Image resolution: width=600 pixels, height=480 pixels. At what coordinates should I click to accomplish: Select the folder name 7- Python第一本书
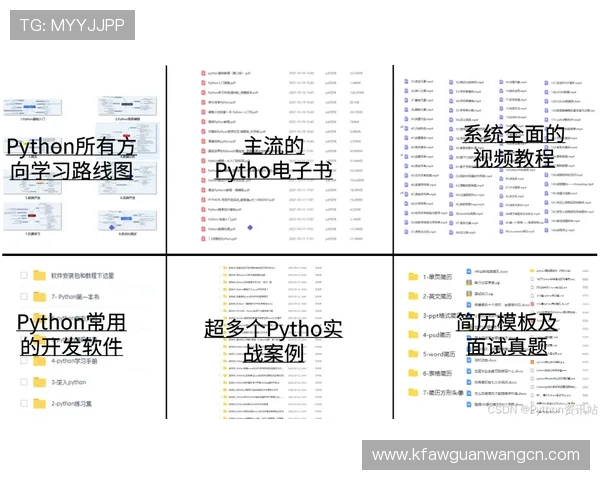(75, 297)
